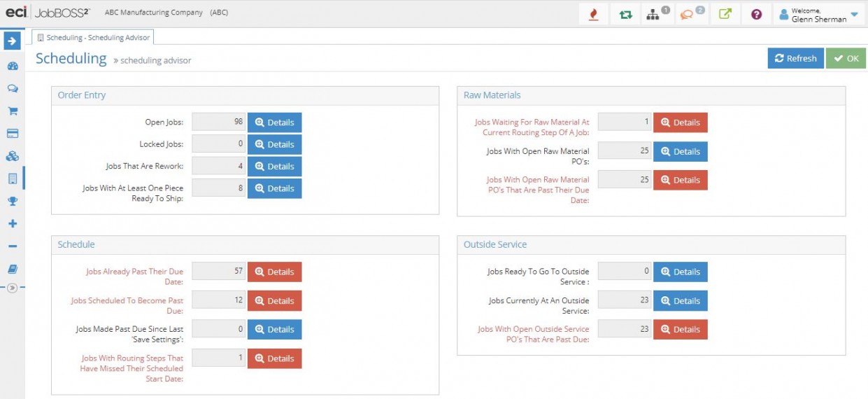Details for Jobs Scheduled To Become Past Due
Image resolution: width=868 pixels, height=399 pixels.
pos(274,300)
